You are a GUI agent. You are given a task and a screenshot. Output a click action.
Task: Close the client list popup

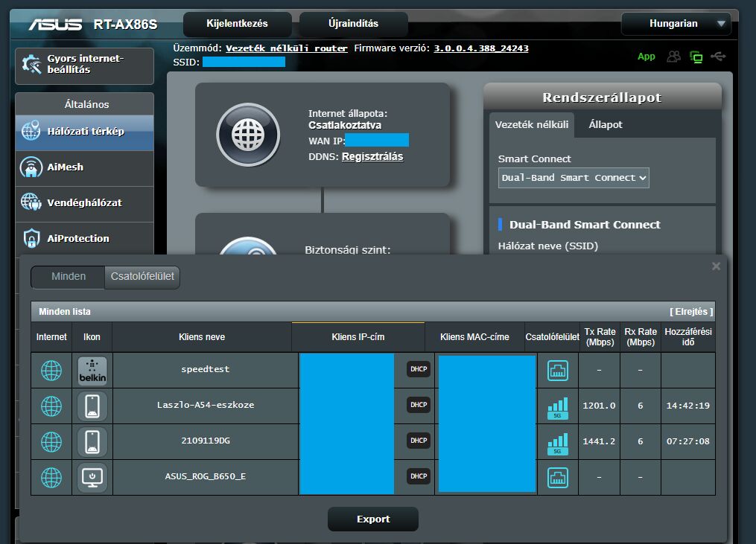[716, 266]
